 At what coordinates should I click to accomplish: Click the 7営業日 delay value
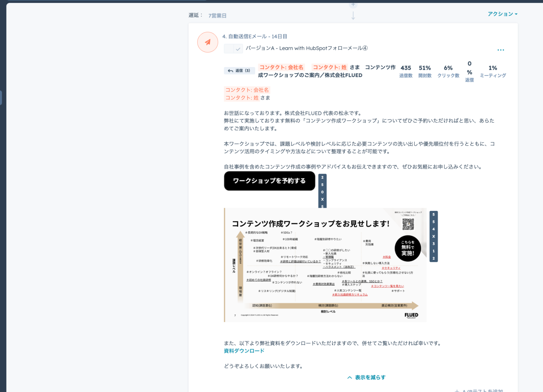click(x=217, y=15)
